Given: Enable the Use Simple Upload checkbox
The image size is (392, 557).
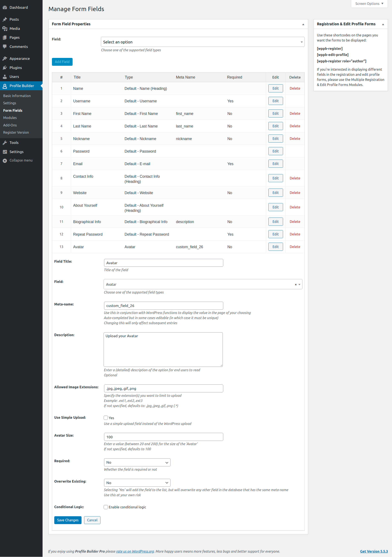Looking at the screenshot, I should click(x=106, y=418).
